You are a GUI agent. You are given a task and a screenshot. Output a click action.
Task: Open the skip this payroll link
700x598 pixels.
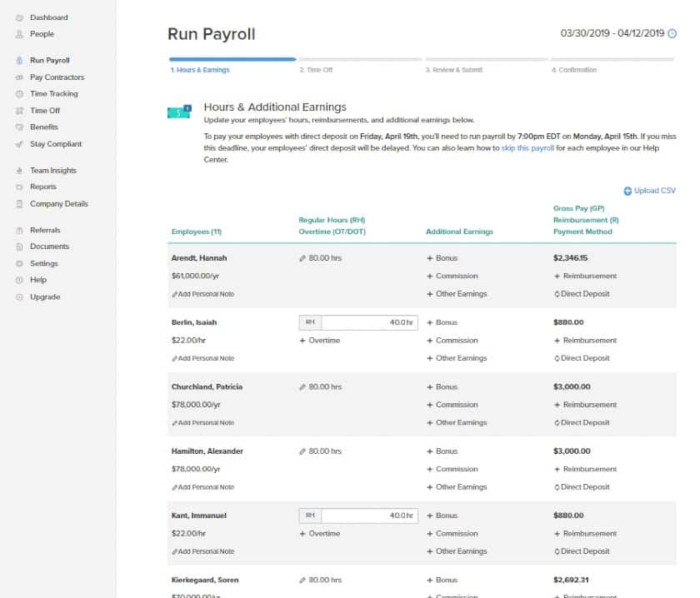click(527, 148)
